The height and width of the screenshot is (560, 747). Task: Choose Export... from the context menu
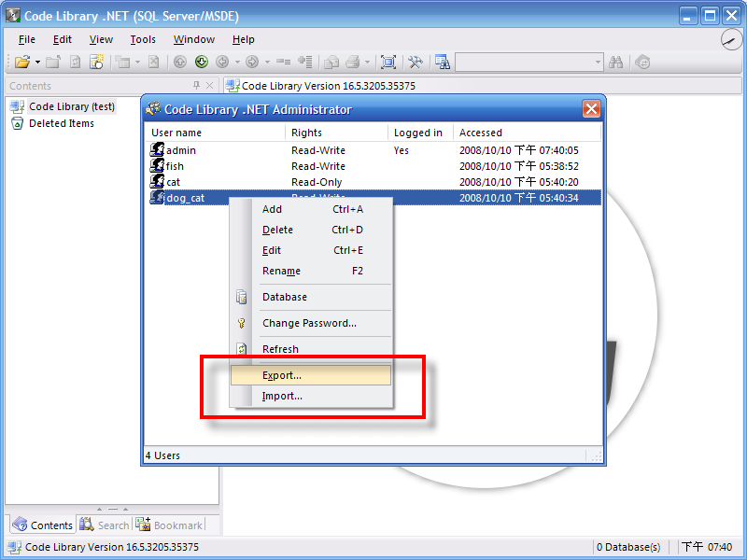(311, 375)
